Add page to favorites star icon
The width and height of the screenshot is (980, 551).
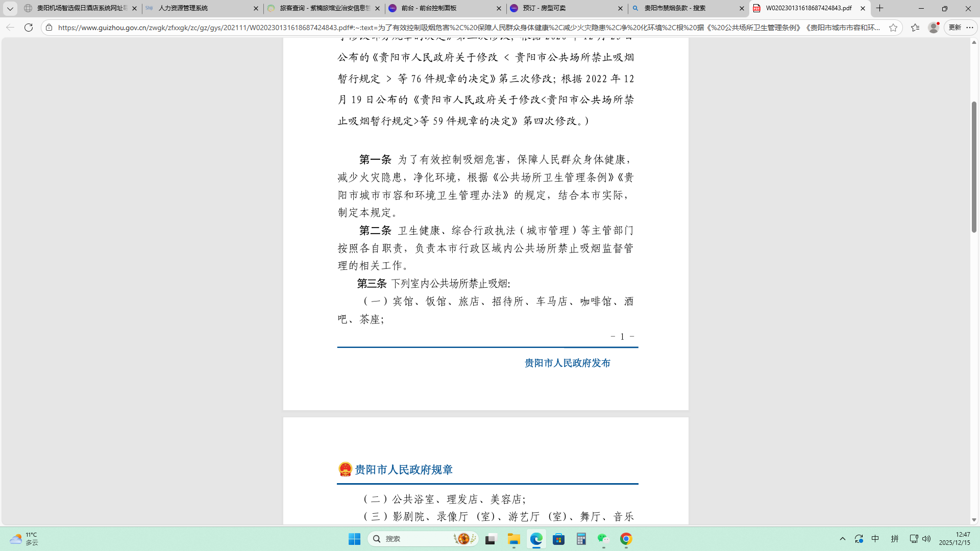pos(893,28)
